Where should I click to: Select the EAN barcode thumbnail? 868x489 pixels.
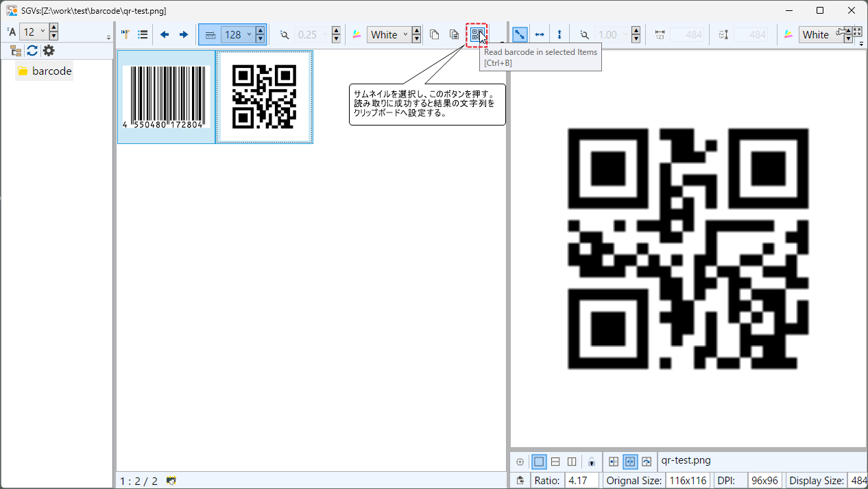(x=167, y=97)
